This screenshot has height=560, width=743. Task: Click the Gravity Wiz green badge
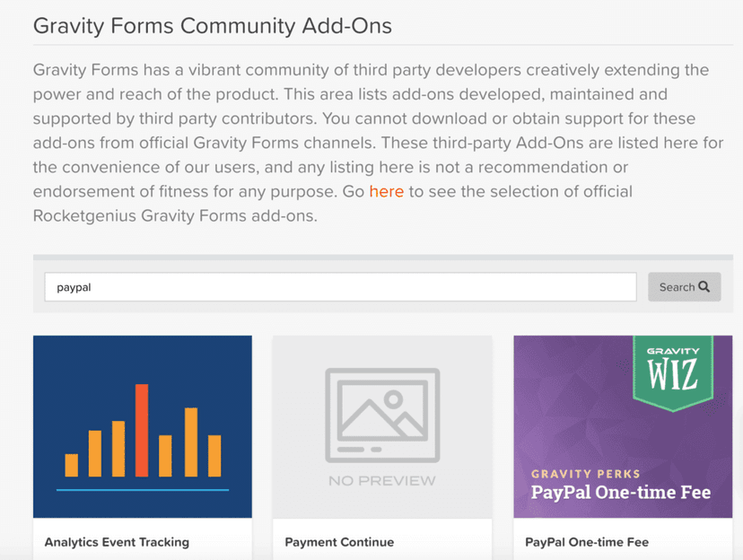672,371
